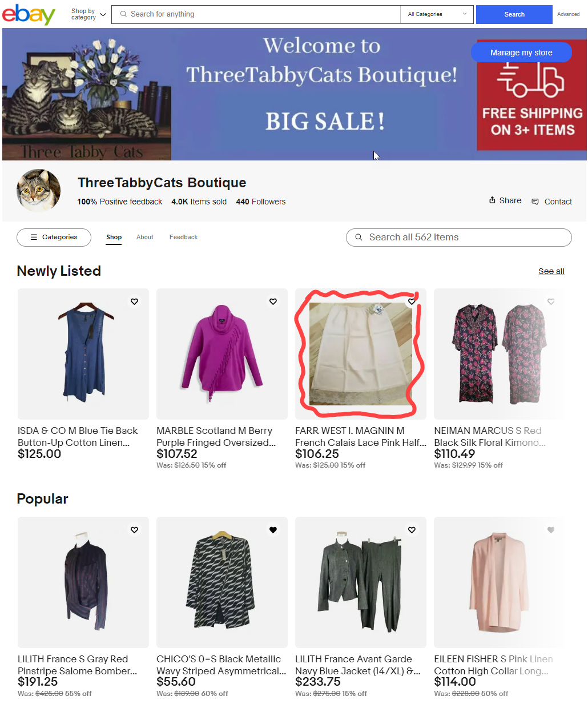Open the store Categories menu
The image size is (588, 704).
click(x=54, y=238)
